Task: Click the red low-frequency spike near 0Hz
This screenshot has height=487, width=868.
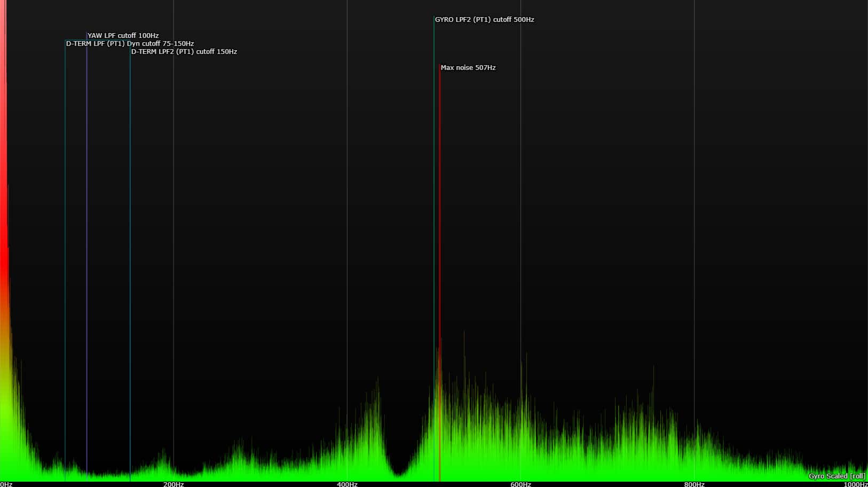Action: (4, 214)
